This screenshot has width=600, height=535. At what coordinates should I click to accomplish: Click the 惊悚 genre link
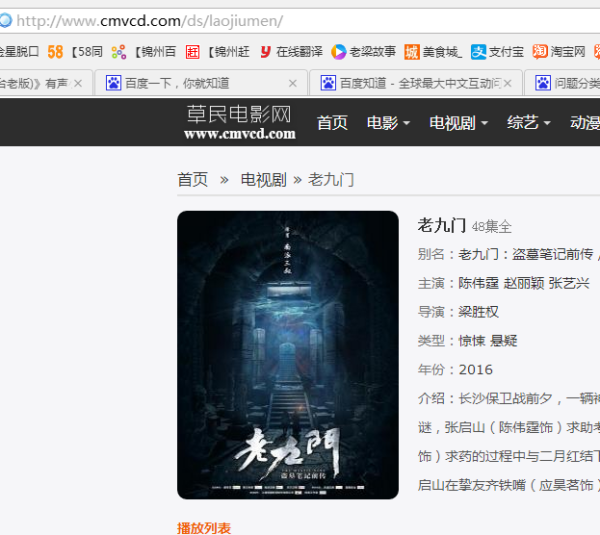[472, 341]
